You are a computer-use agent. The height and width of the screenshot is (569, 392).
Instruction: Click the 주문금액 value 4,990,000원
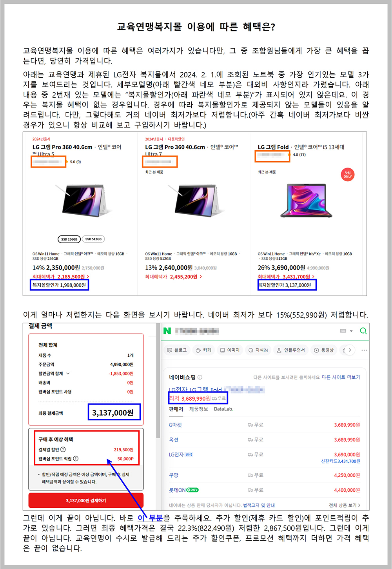click(x=122, y=365)
